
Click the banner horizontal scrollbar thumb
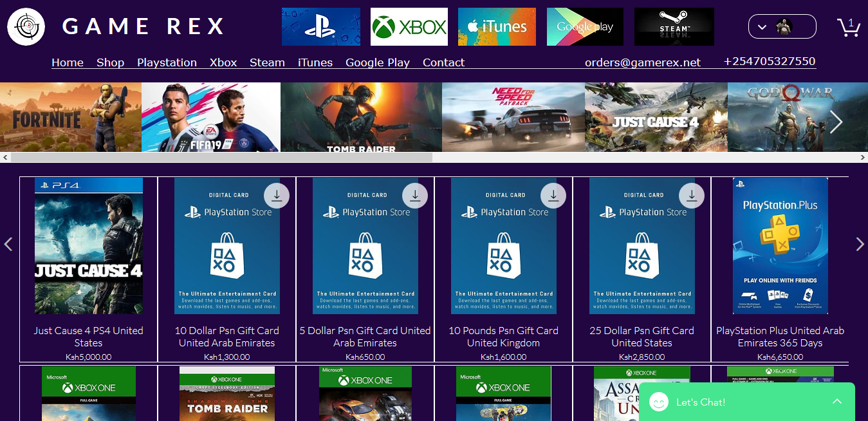[x=222, y=157]
